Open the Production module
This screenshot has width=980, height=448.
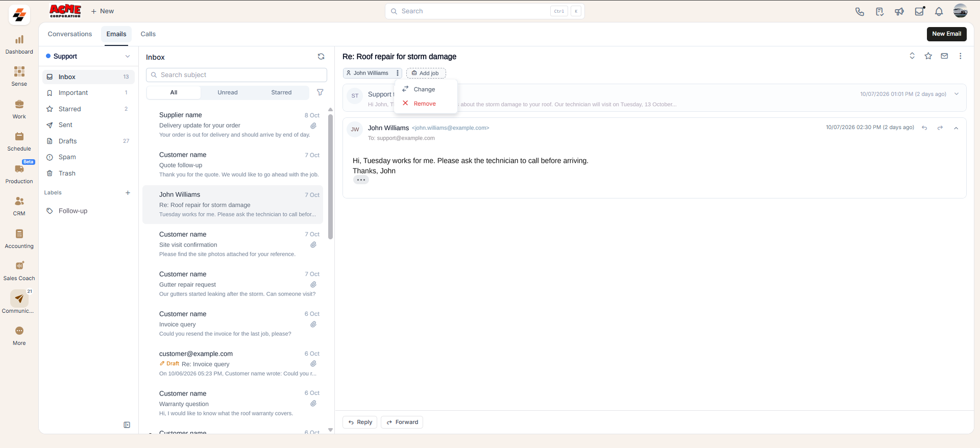[19, 174]
